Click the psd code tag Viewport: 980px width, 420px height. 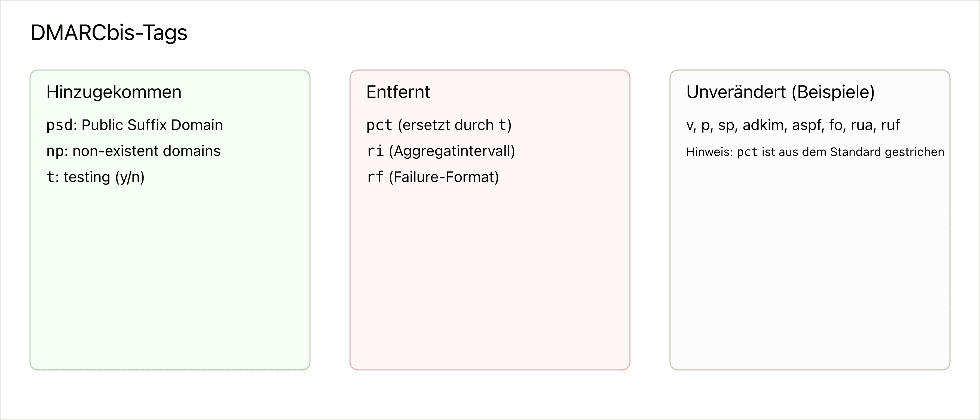coord(59,125)
